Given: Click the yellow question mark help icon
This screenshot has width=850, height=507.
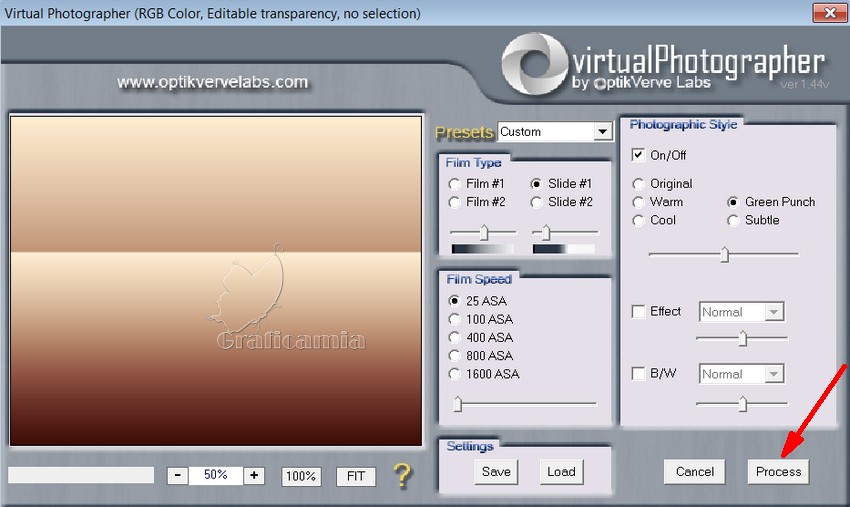Looking at the screenshot, I should pyautogui.click(x=402, y=476).
